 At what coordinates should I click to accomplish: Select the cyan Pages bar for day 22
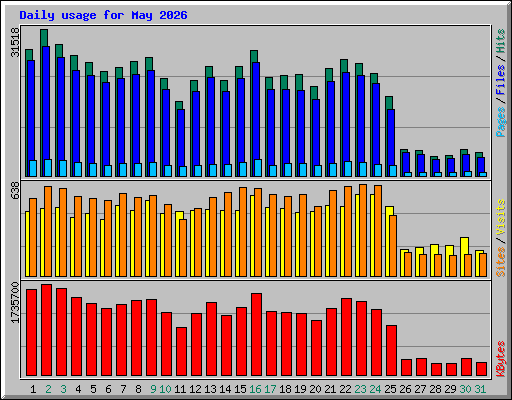348,169
